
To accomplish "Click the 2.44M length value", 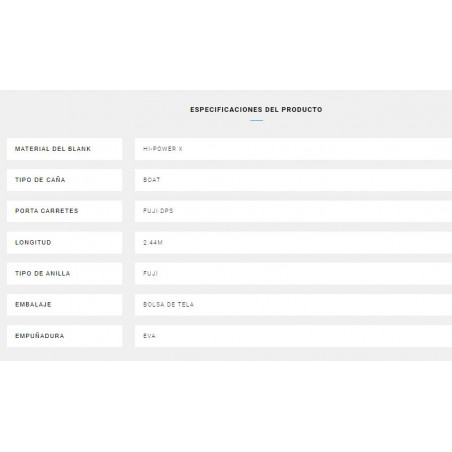I will coord(153,242).
